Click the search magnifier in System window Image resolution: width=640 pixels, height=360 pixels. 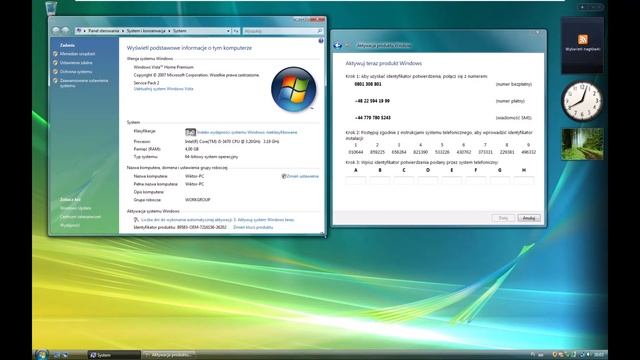click(320, 31)
